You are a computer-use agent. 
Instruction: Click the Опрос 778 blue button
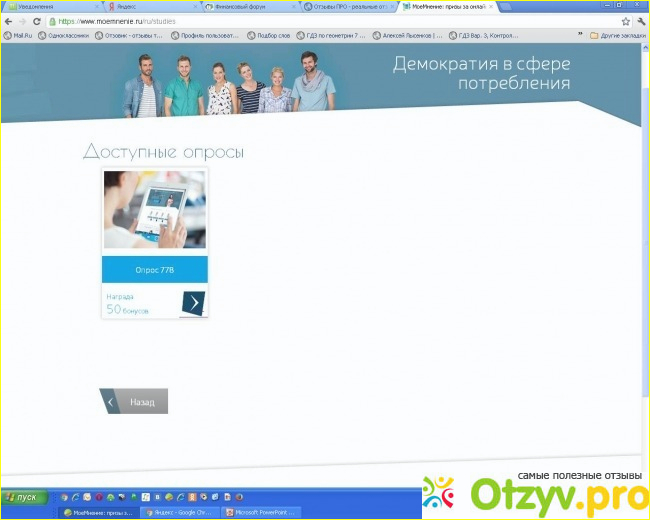click(x=155, y=270)
